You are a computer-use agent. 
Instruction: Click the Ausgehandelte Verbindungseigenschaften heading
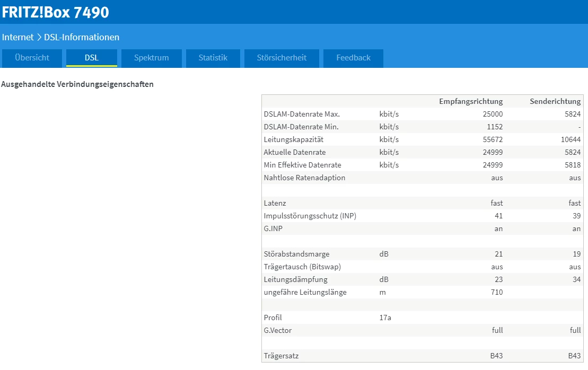pos(77,84)
